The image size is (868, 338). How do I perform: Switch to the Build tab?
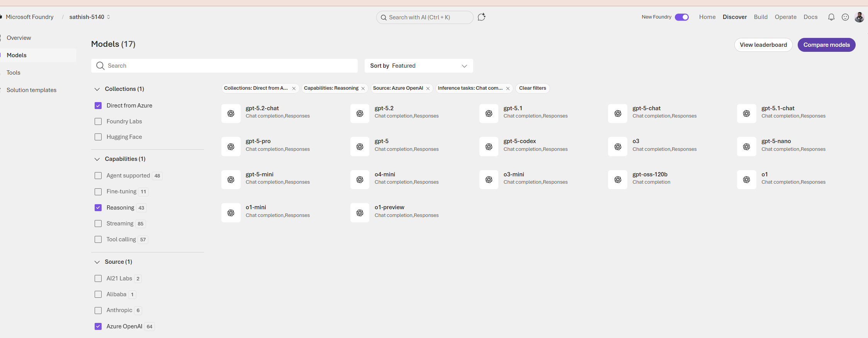(x=761, y=17)
